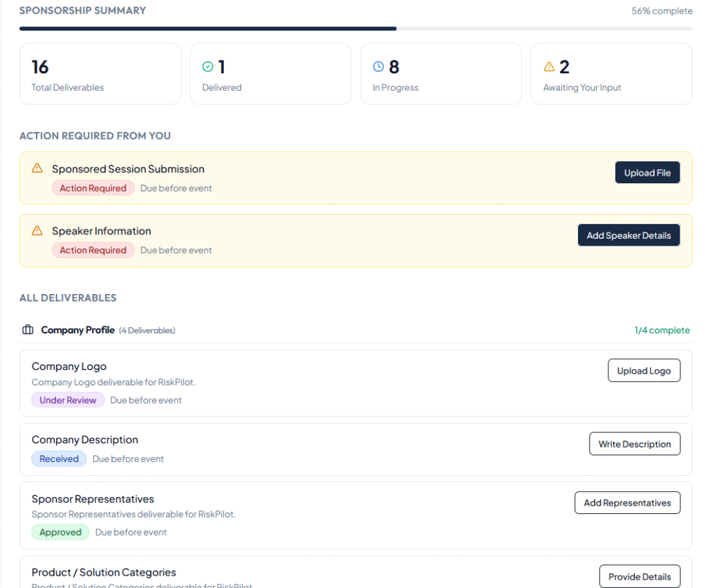Click warning icon beside Speaker Information
The image size is (708, 588).
pos(37,230)
